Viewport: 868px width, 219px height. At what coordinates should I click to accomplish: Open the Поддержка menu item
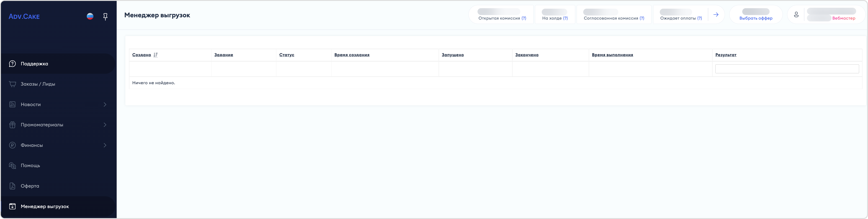point(58,64)
